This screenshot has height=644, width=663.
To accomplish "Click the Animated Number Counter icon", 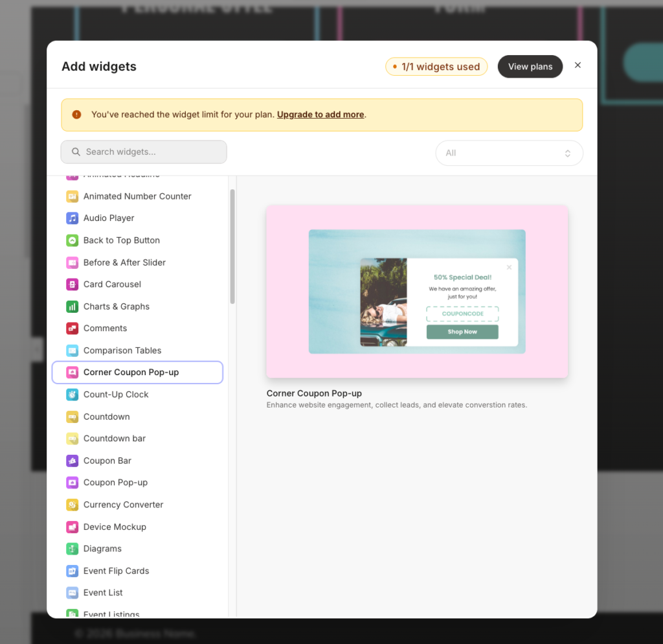I will click(x=72, y=196).
